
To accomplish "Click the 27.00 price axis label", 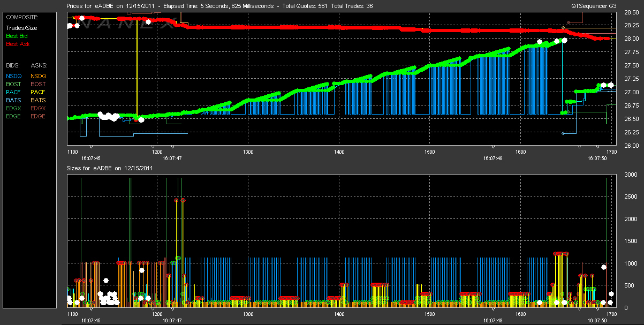I will pos(631,92).
